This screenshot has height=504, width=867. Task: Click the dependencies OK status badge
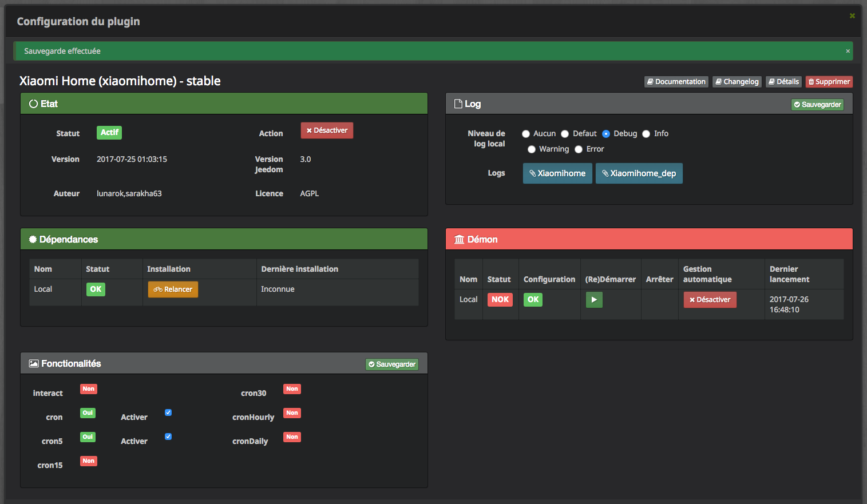click(x=96, y=289)
